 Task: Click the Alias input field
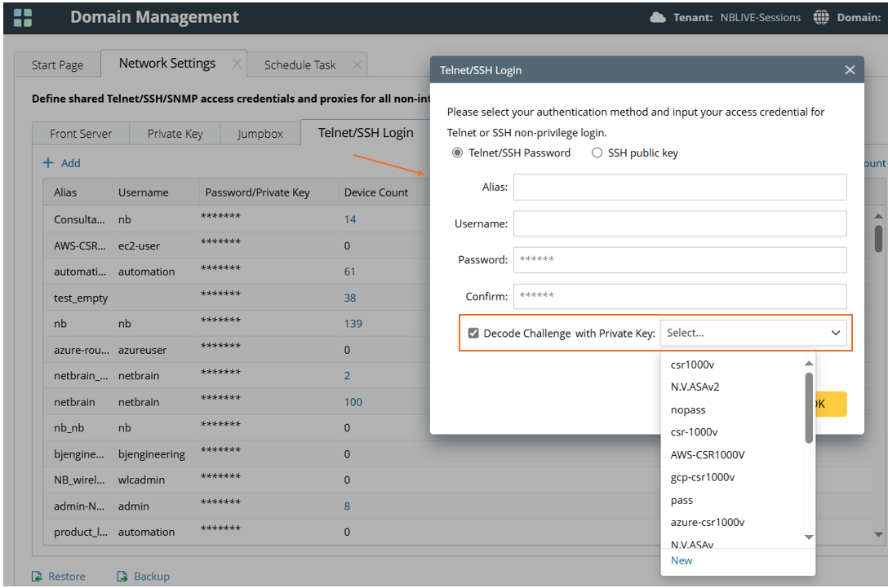pyautogui.click(x=679, y=187)
